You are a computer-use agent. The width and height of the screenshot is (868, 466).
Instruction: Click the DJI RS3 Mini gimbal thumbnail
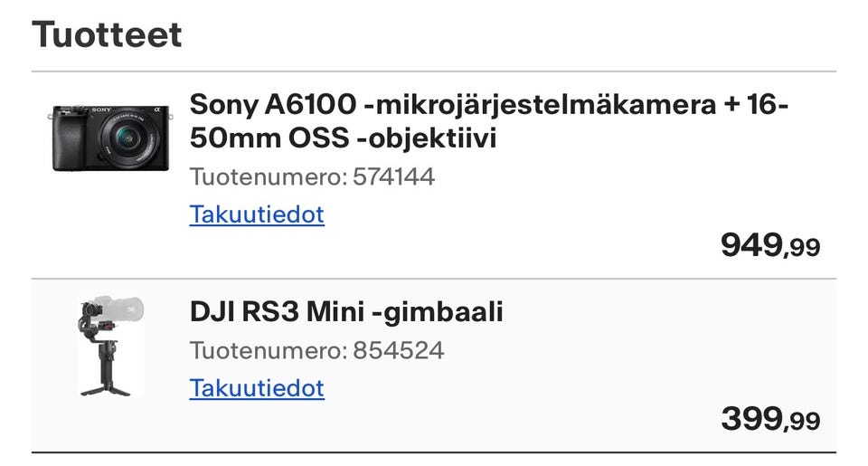point(109,347)
